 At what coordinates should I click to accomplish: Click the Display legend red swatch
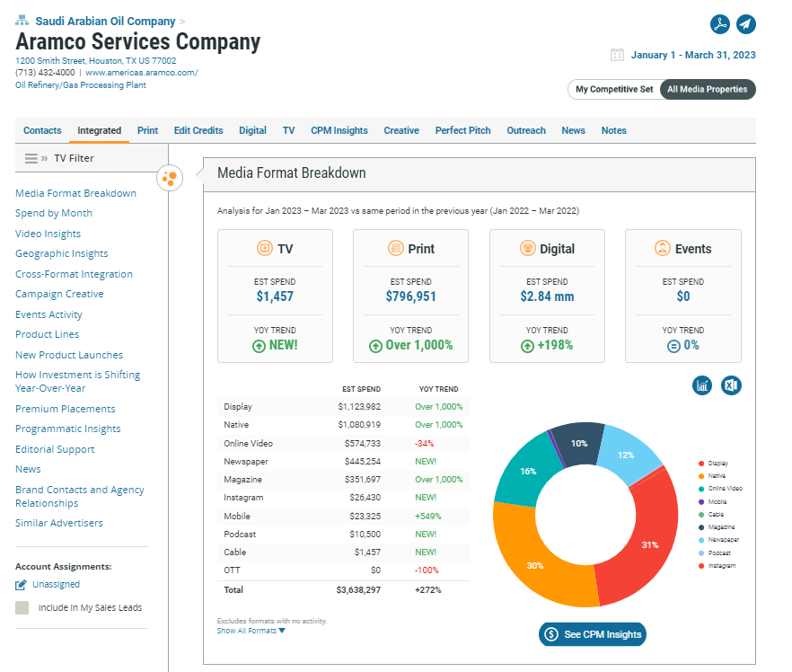coord(701,464)
